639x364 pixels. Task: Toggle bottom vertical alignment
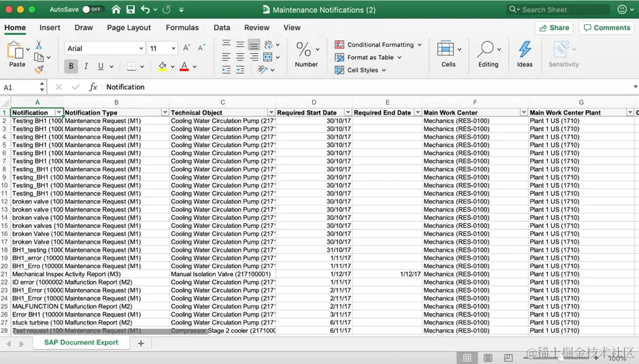point(254,44)
